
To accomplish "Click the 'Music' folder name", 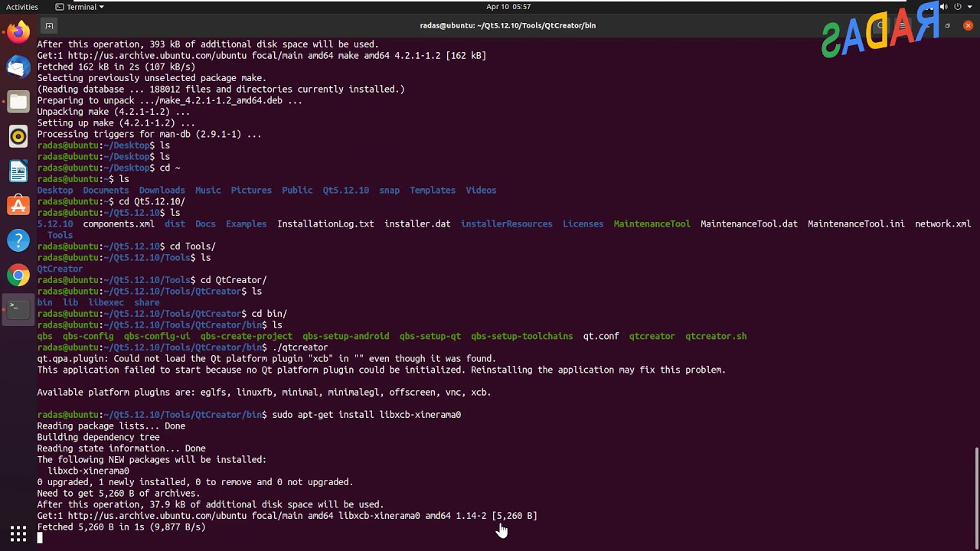I will (x=207, y=190).
